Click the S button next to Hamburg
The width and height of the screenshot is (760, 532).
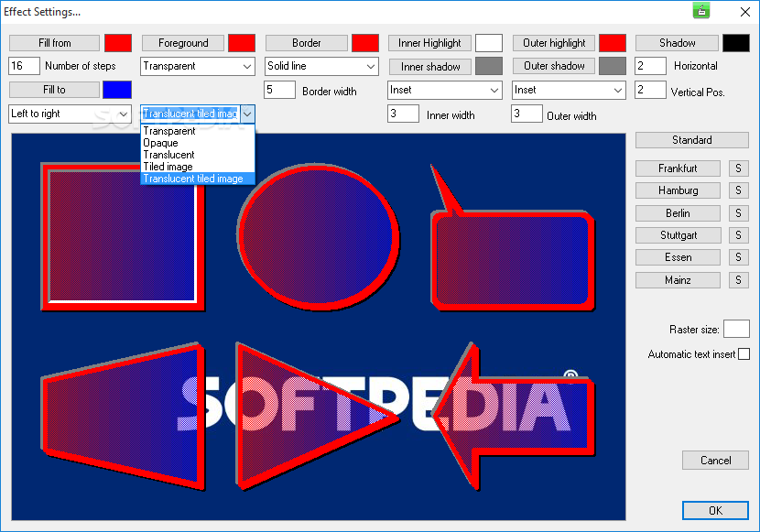tap(738, 190)
